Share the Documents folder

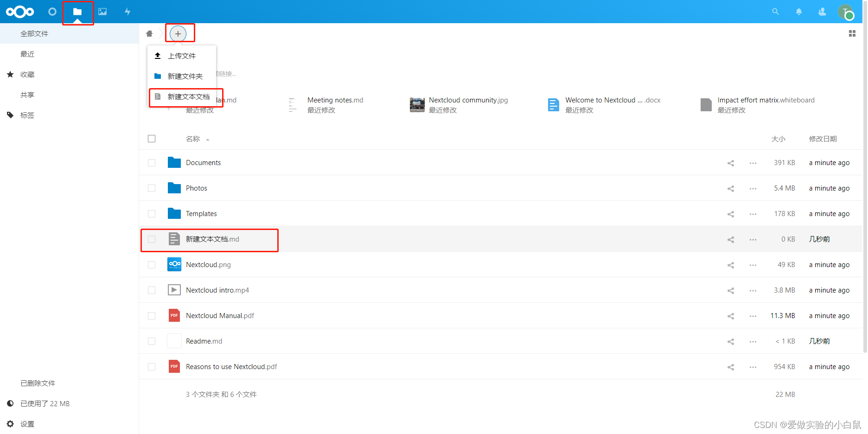tap(731, 163)
